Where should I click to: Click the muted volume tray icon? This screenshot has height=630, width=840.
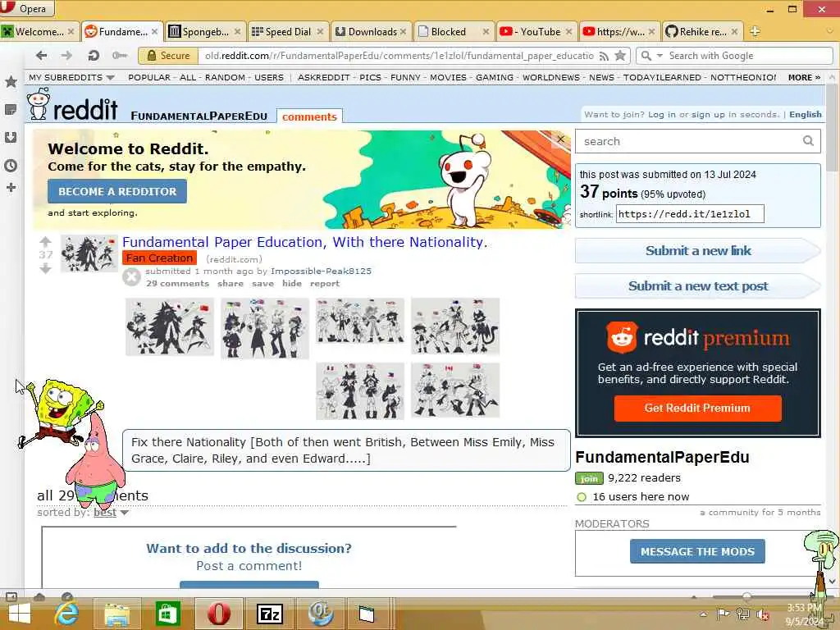coord(762,615)
